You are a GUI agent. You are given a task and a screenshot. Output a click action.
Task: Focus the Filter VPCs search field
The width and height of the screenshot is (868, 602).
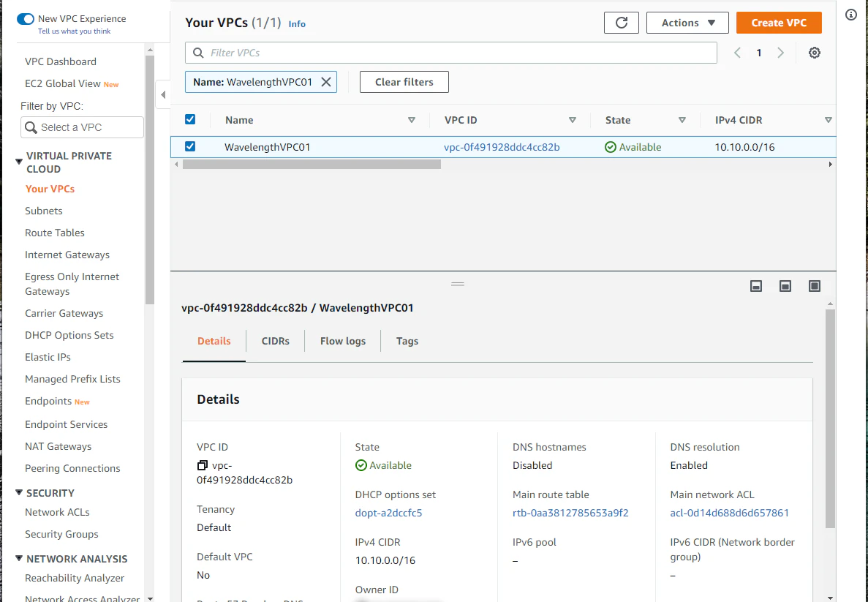click(x=450, y=53)
